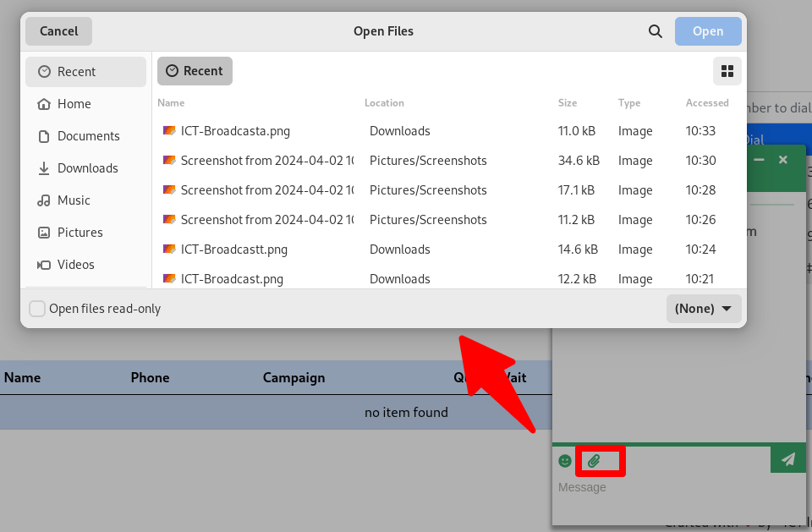Enable Open files read-only checkbox

click(x=37, y=309)
